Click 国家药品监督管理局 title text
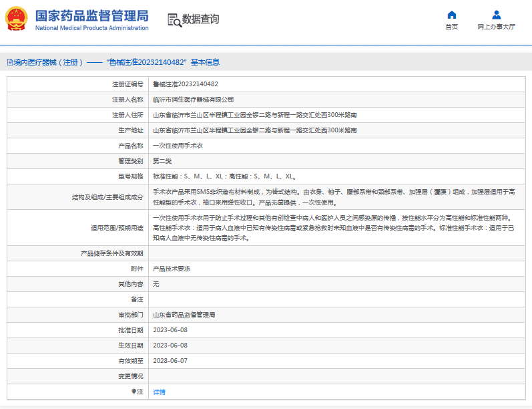The height and width of the screenshot is (409, 532). coord(92,16)
